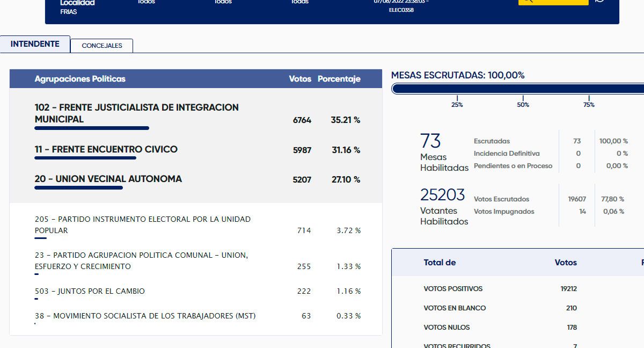Click the Agrupaciones Políticas column header
The width and height of the screenshot is (644, 348).
point(80,79)
